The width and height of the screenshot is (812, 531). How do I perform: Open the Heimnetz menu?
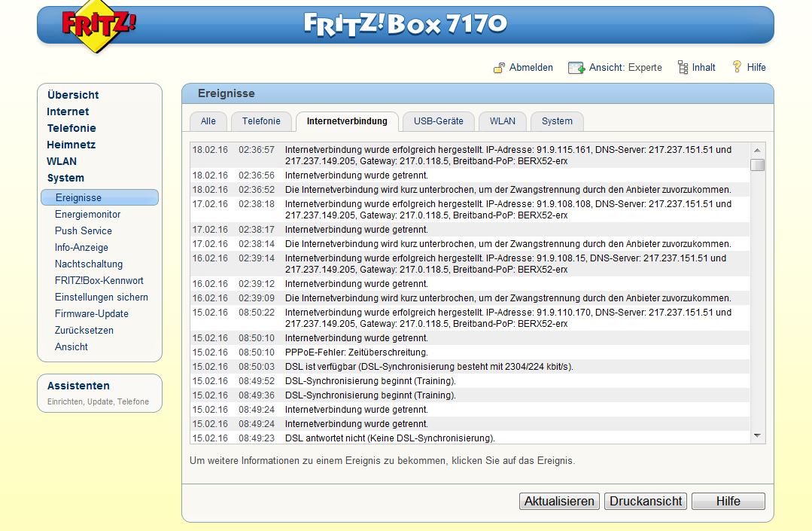click(71, 145)
